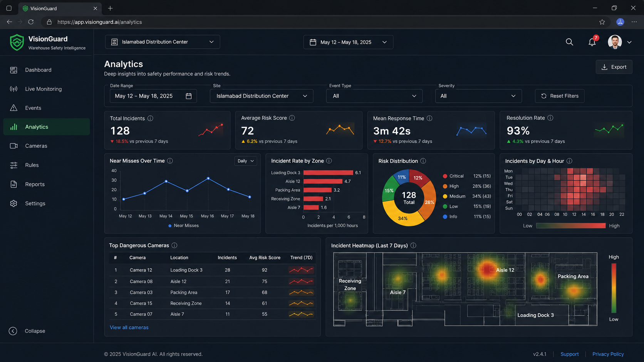
Task: Collapse the sidebar
Action: pos(27,331)
